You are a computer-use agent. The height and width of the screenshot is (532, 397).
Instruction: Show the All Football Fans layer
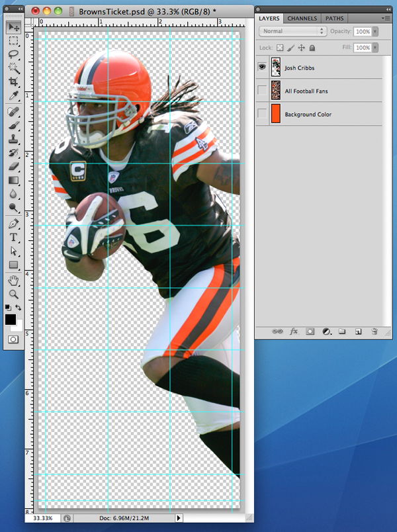[x=262, y=90]
